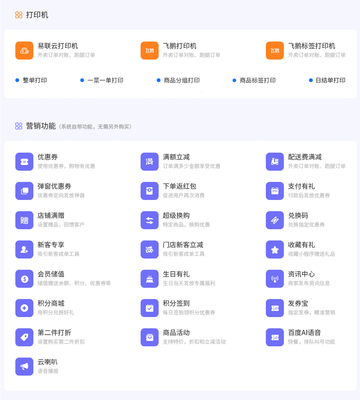Image resolution: width=360 pixels, height=400 pixels.
Task: Click the 优惠券 label
Action: (47, 157)
